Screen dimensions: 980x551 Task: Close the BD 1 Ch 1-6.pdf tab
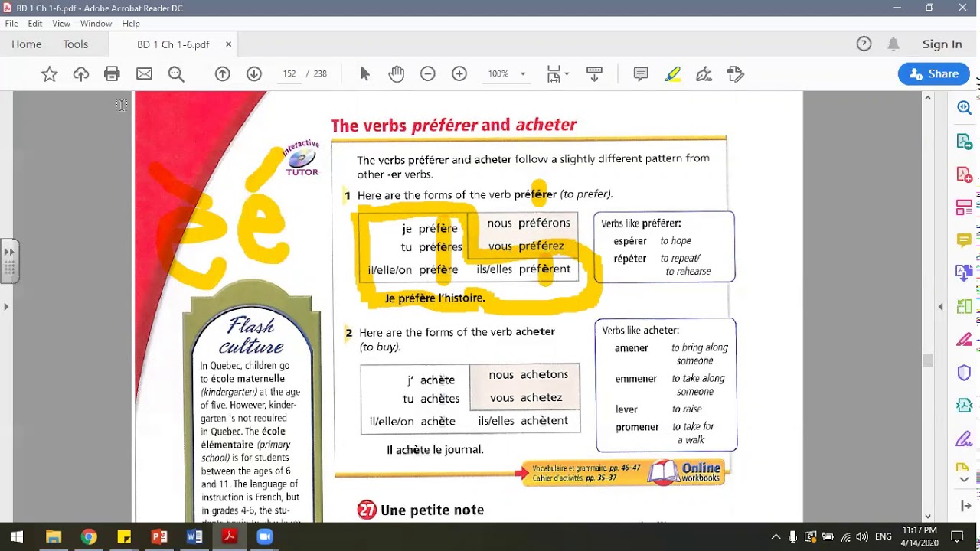(x=228, y=44)
